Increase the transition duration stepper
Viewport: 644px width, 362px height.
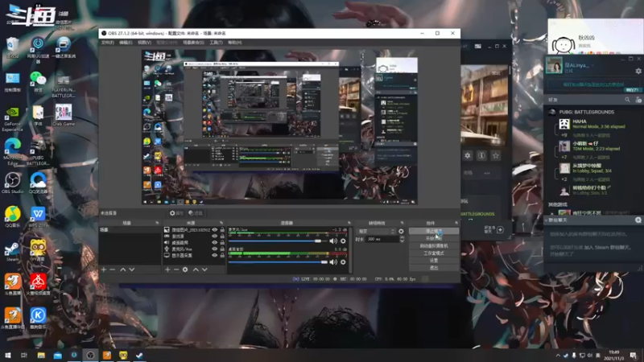(x=402, y=237)
